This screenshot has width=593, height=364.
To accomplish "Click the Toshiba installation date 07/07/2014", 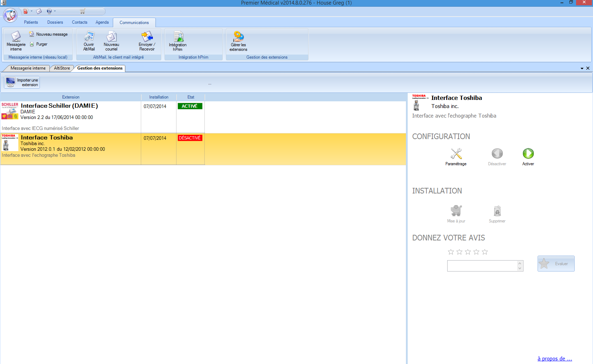I will [155, 138].
